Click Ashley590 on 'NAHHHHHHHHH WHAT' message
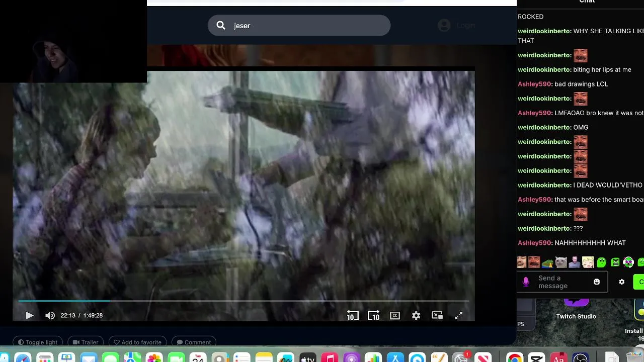The width and height of the screenshot is (644, 362). (535, 243)
